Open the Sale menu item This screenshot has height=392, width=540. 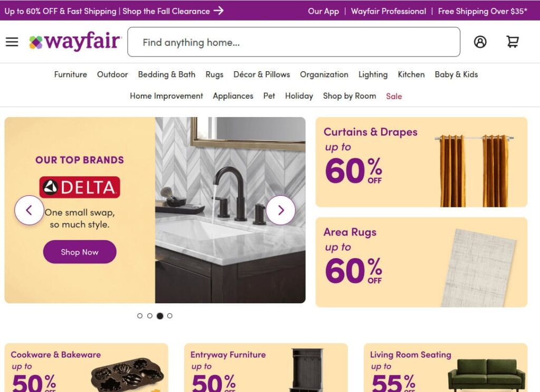(394, 96)
